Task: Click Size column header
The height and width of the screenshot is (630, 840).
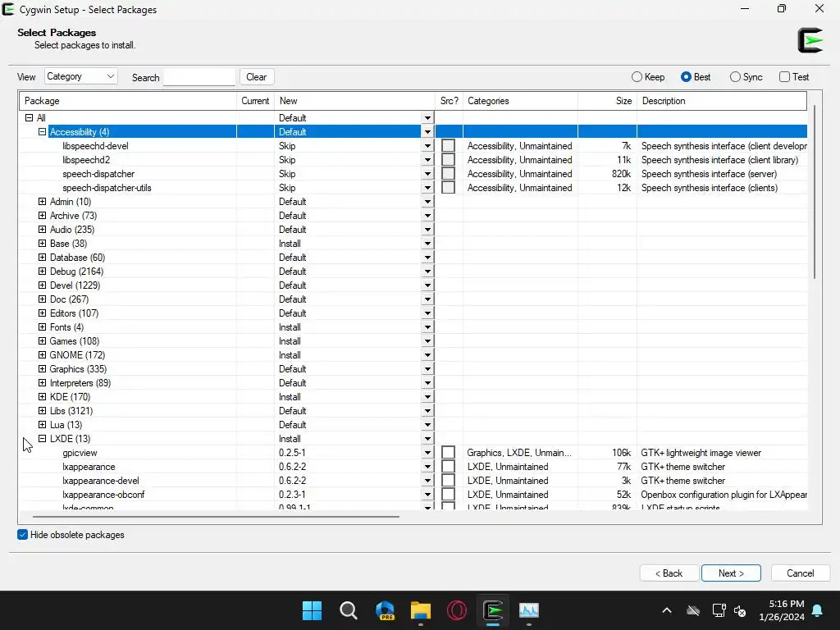Action: tap(608, 101)
